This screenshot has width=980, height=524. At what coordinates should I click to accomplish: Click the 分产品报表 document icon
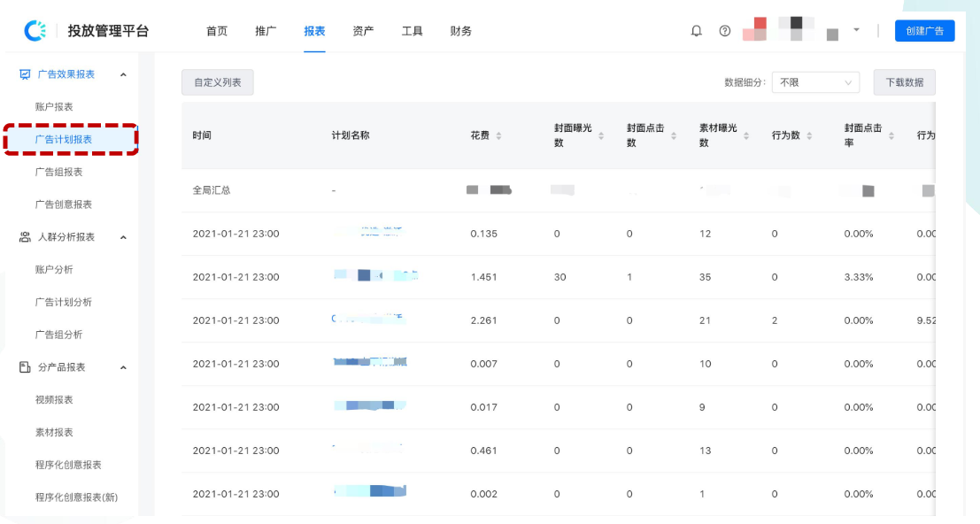(25, 366)
